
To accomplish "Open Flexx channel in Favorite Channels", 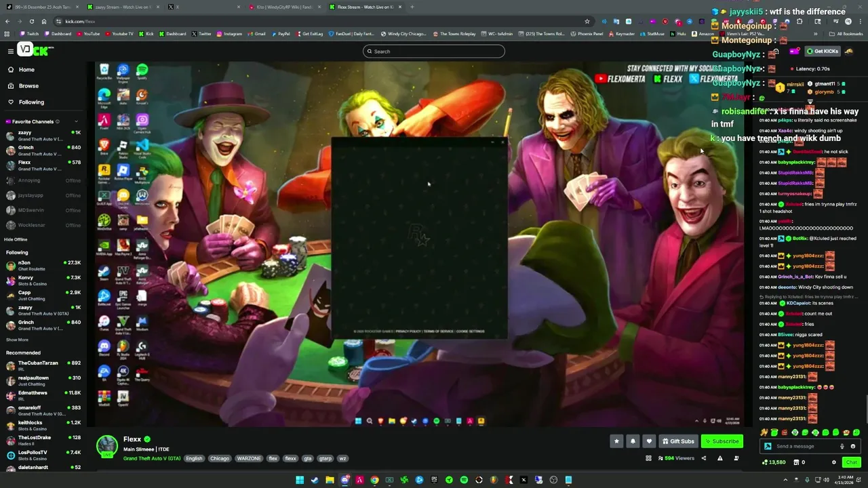I will coord(43,165).
